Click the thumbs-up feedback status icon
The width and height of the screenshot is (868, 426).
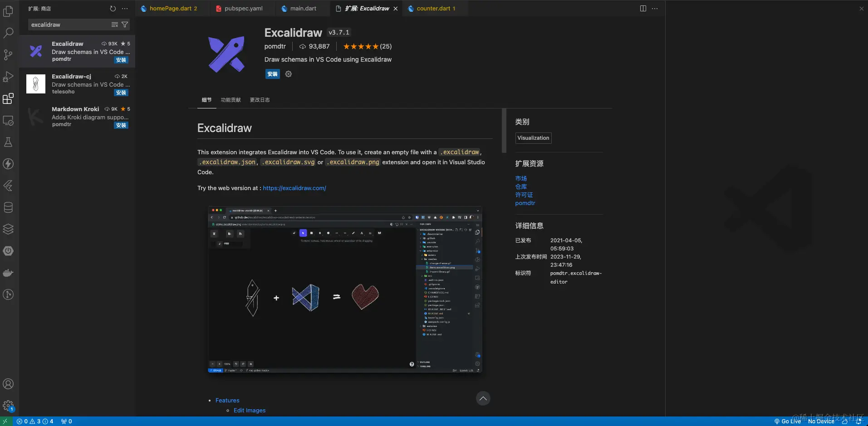click(844, 421)
